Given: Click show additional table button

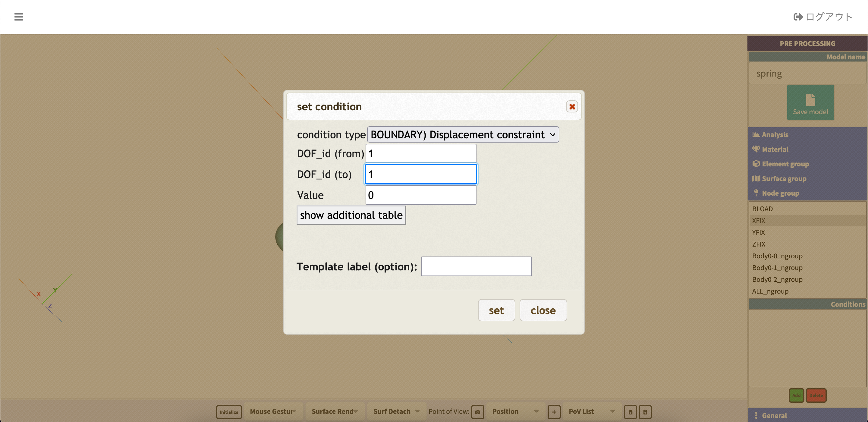Looking at the screenshot, I should point(351,215).
